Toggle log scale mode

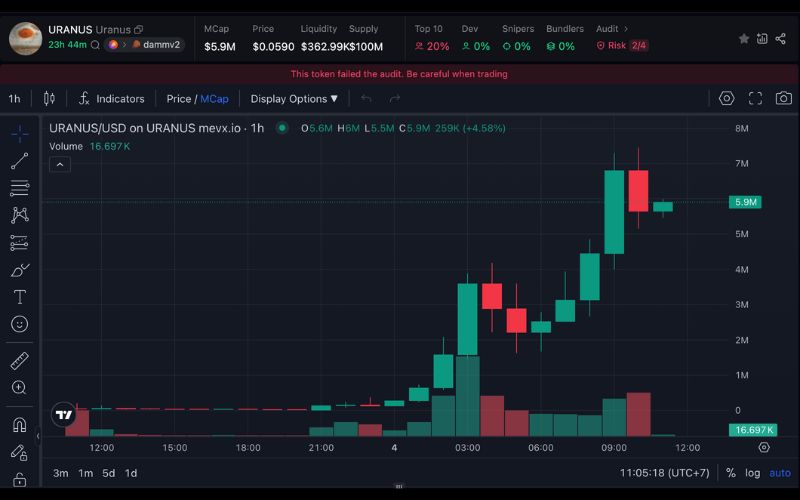point(753,473)
